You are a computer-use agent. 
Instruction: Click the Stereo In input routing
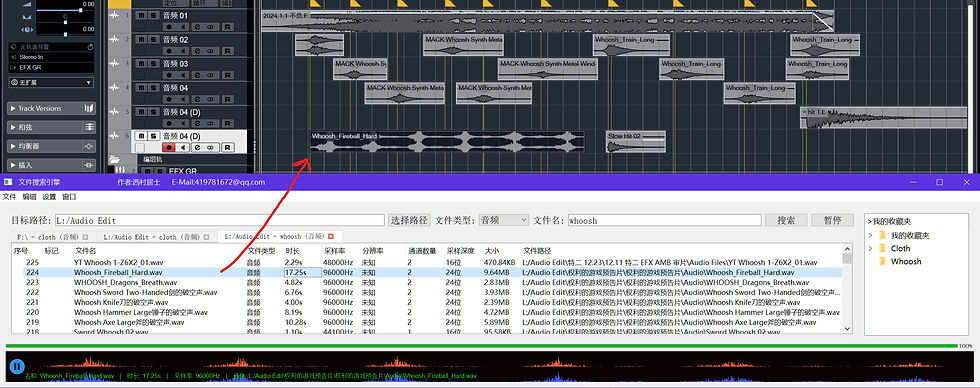coord(51,57)
